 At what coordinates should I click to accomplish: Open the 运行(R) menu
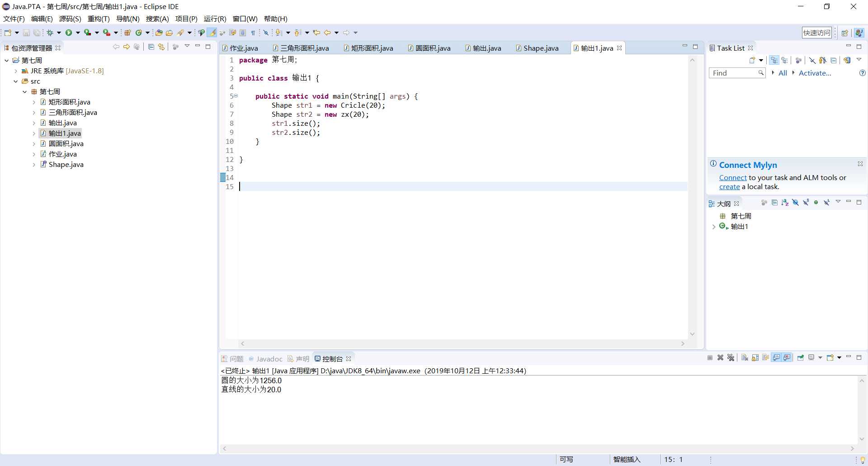coord(215,19)
